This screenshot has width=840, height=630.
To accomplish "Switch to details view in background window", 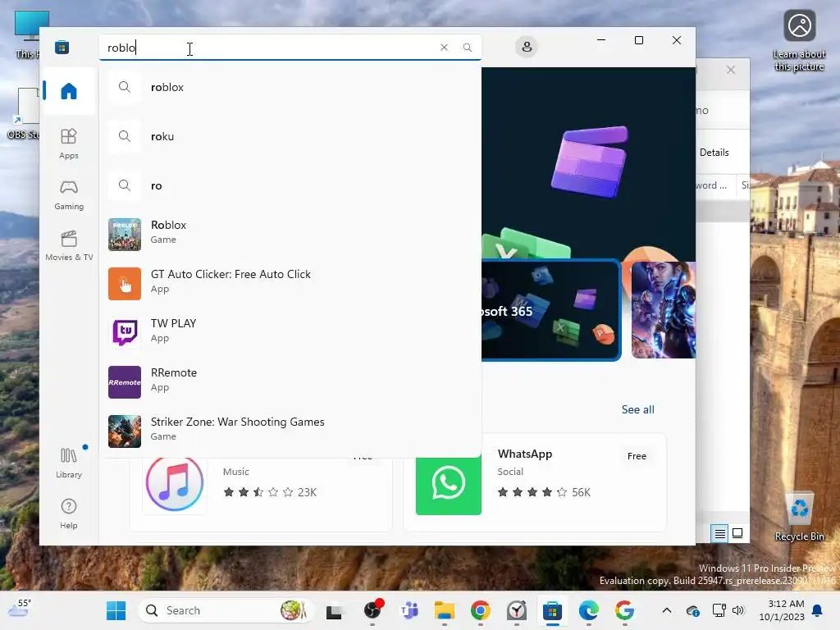I will [x=719, y=533].
